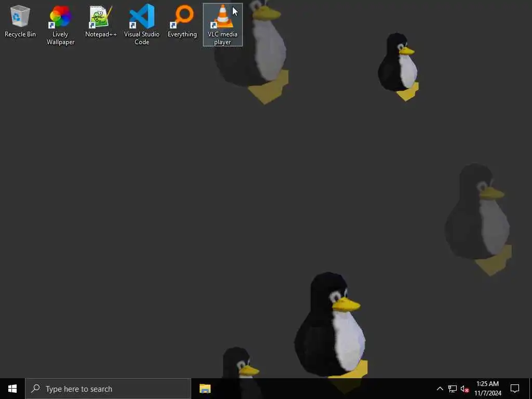Select the Lively Wallpaper shortcut
The width and height of the screenshot is (532, 399).
coord(60,25)
